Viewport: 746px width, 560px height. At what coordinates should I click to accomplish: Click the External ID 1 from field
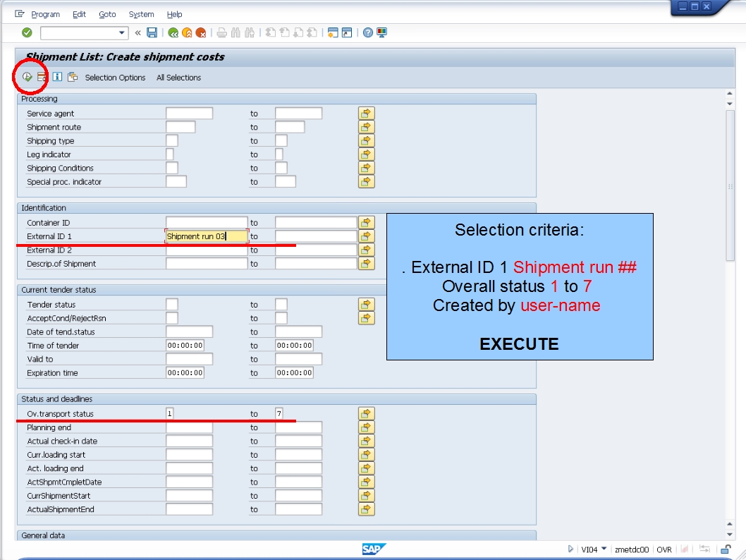tap(207, 236)
